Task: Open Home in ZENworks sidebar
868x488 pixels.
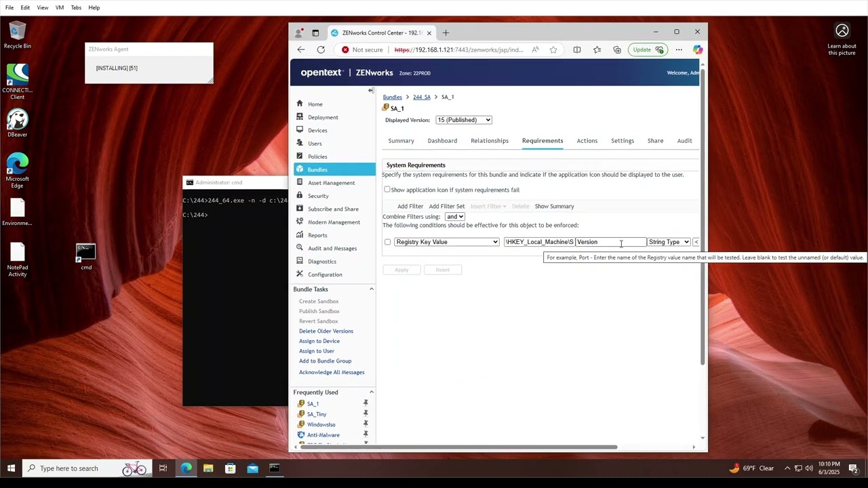Action: (x=315, y=104)
